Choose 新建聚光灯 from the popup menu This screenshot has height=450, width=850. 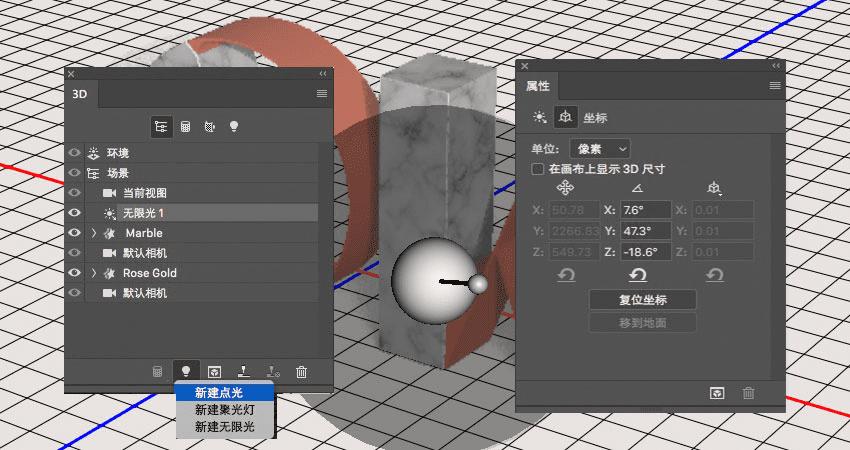click(225, 410)
